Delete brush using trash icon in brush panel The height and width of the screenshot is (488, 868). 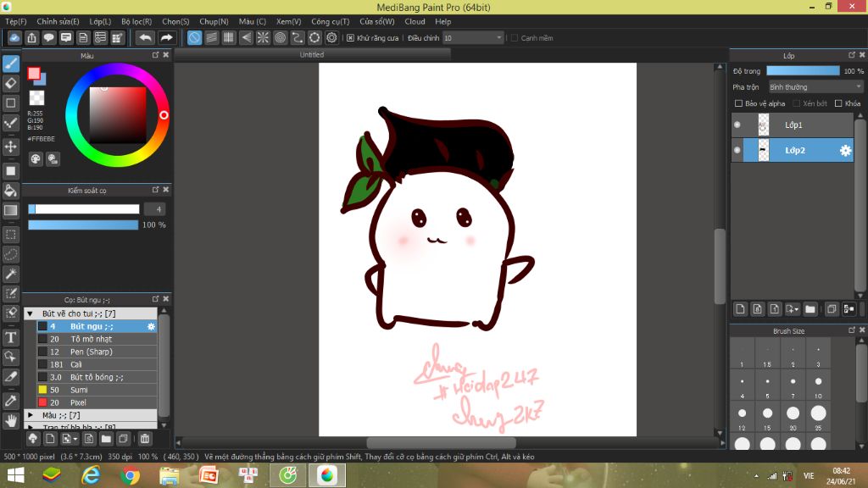point(145,439)
